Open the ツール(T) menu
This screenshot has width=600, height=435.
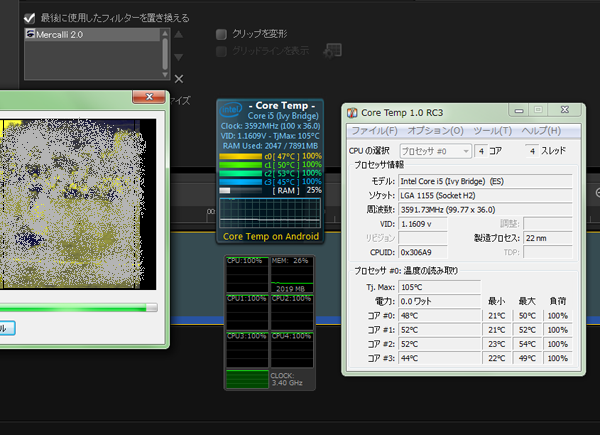pos(492,131)
